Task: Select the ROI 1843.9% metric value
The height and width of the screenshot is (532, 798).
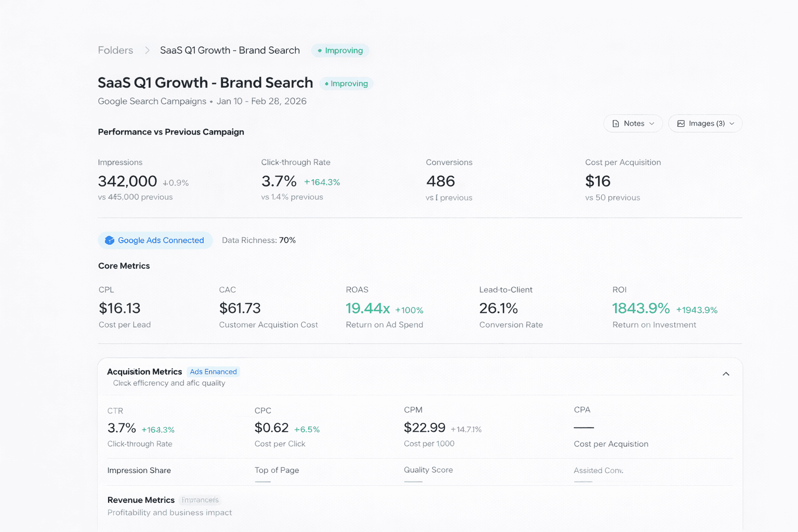Action: pyautogui.click(x=641, y=309)
